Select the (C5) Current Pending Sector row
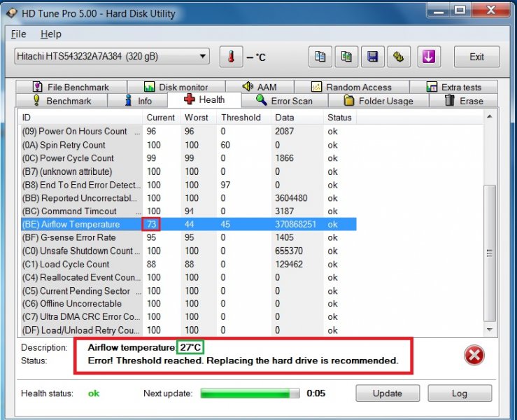Viewport: 517px width, 420px height. coord(189,290)
